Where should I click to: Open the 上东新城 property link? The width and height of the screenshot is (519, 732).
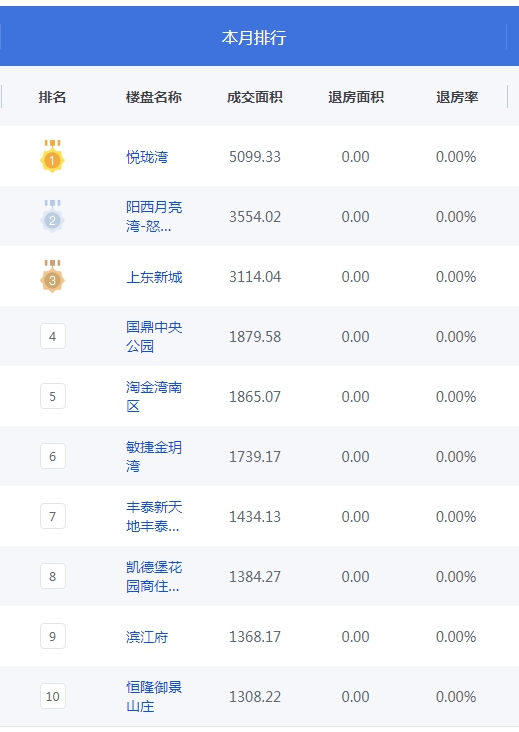point(154,277)
